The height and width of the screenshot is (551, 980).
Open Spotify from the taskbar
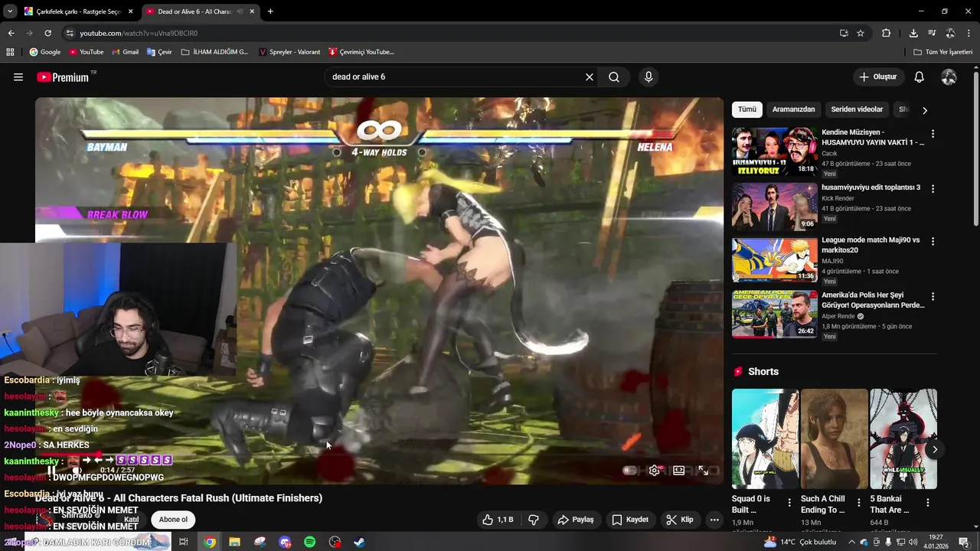(310, 542)
